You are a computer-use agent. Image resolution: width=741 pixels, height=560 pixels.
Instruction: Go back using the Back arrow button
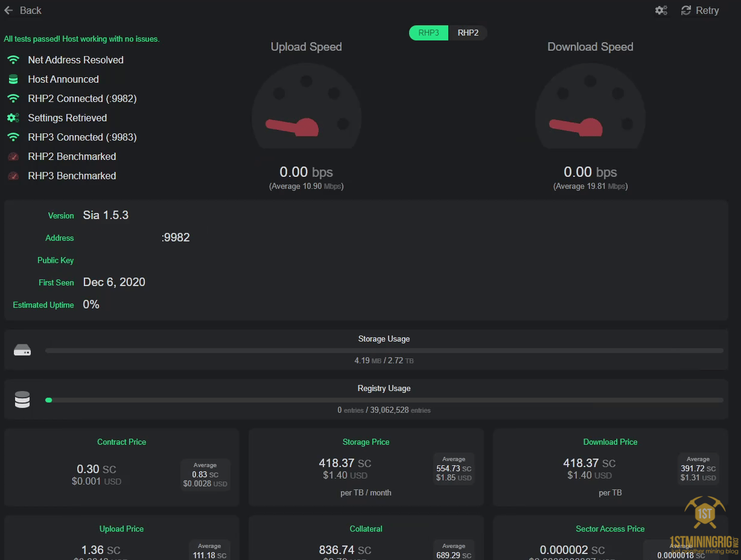pos(22,10)
